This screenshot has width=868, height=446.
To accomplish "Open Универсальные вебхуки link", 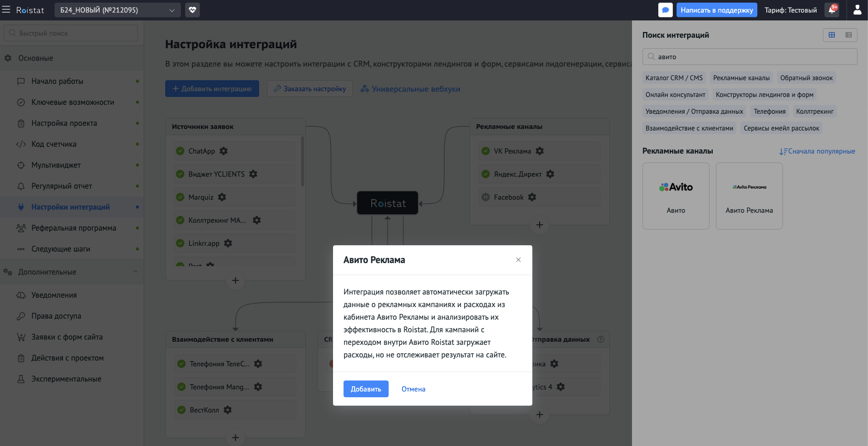I will [x=410, y=89].
